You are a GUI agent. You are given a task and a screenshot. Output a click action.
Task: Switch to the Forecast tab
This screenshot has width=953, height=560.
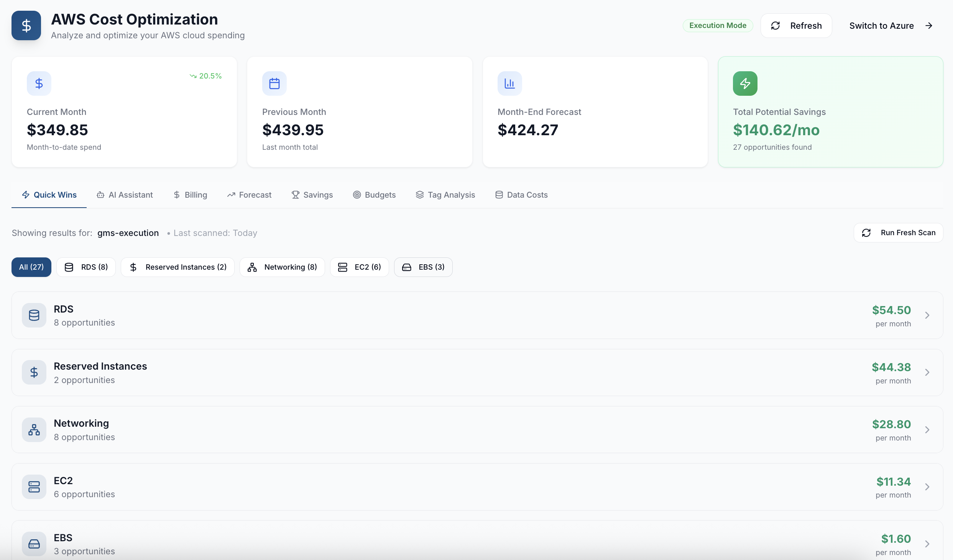point(249,195)
